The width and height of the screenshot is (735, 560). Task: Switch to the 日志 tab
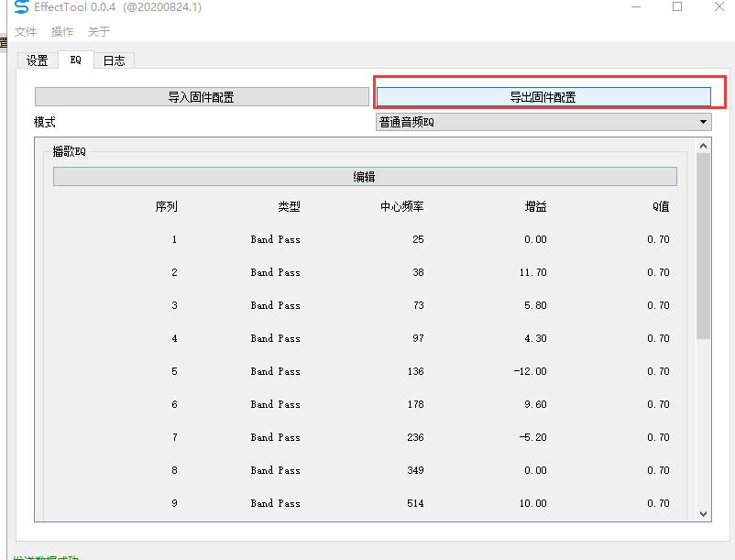[115, 60]
